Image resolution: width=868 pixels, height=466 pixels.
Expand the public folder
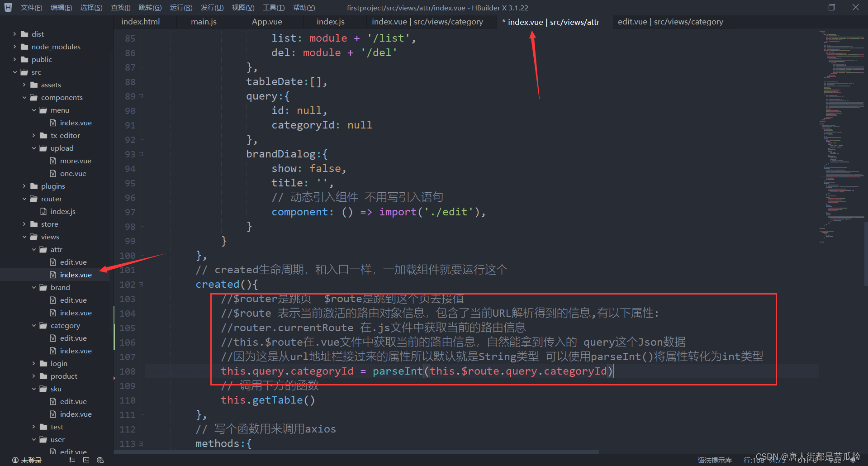(x=14, y=59)
